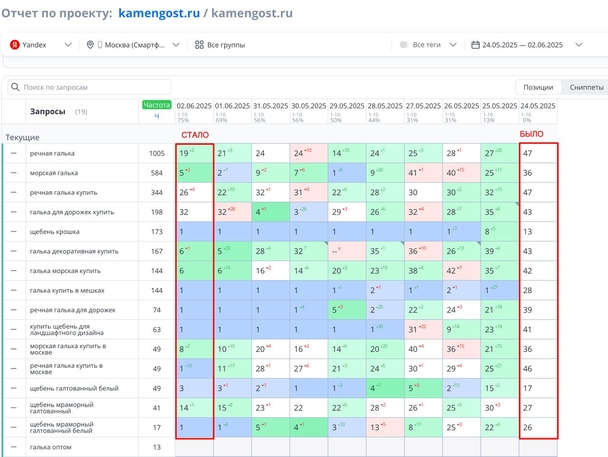Screen dimensions: 608x457
Task: Open the query щебень галтованный белый
Action: tap(74, 388)
